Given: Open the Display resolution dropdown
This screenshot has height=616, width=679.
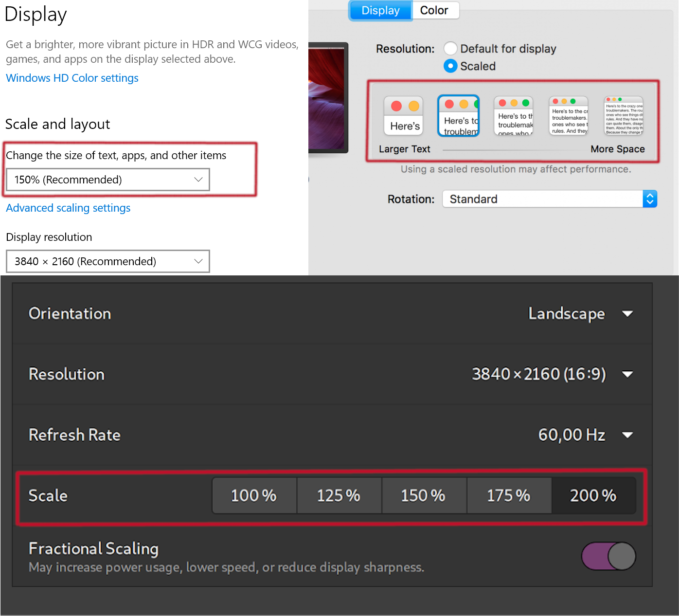Looking at the screenshot, I should click(x=107, y=261).
